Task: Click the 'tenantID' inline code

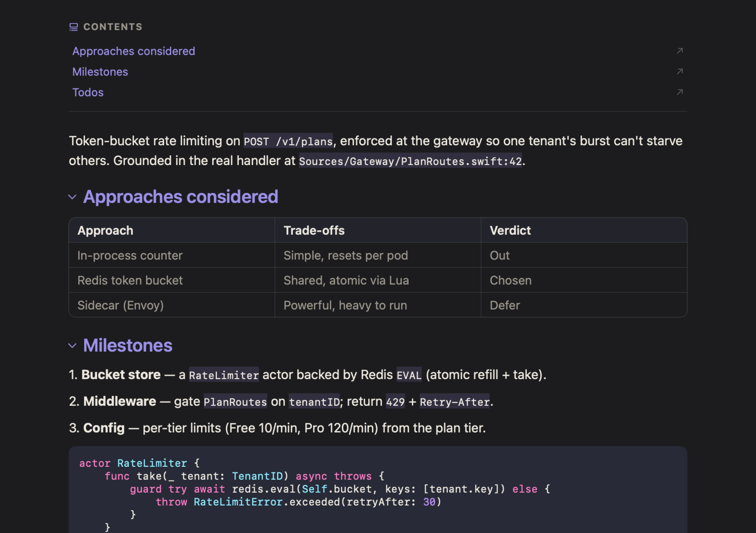Action: point(314,401)
